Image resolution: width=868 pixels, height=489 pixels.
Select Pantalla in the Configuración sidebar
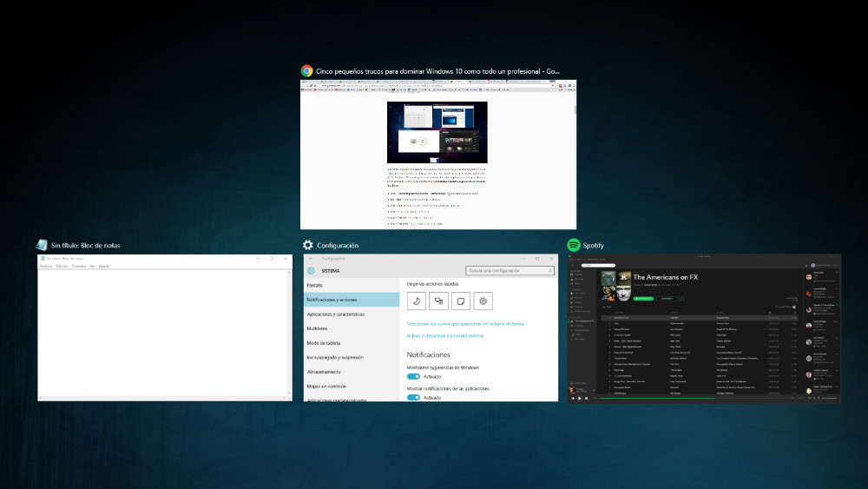pyautogui.click(x=352, y=285)
